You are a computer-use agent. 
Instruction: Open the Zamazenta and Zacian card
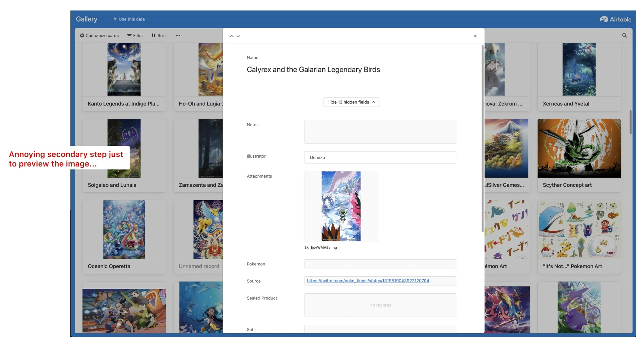[x=198, y=155]
